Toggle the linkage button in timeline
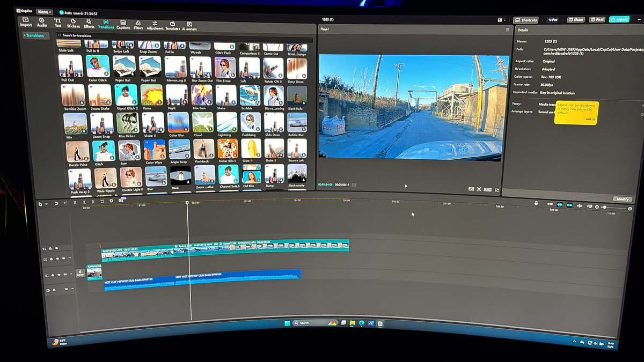 pos(569,205)
